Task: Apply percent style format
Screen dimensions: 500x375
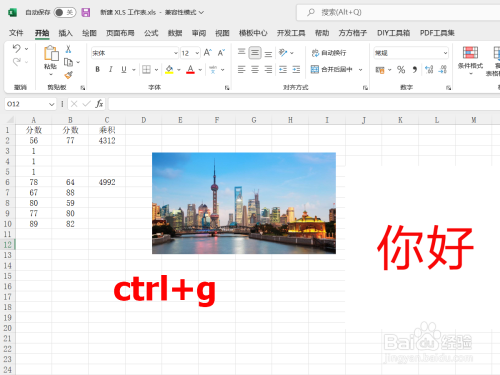Action: coord(401,69)
